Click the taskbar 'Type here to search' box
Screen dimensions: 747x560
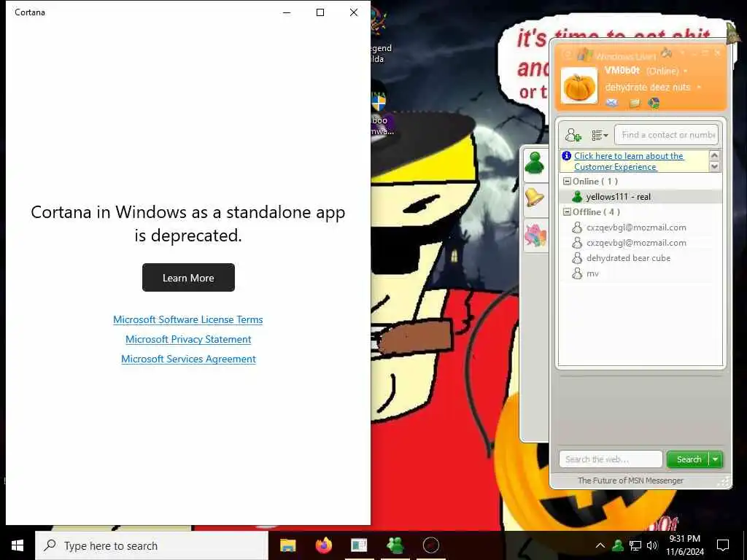(152, 545)
